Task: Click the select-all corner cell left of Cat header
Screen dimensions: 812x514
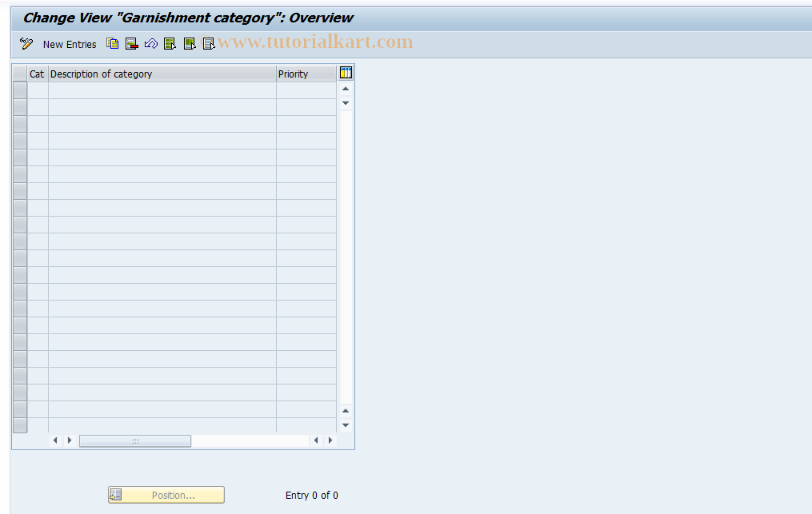Action: tap(20, 74)
